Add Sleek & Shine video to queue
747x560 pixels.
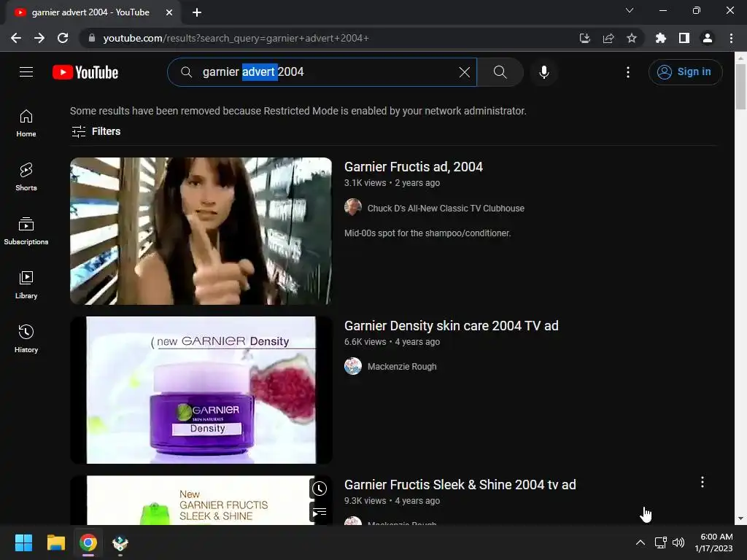pos(320,513)
